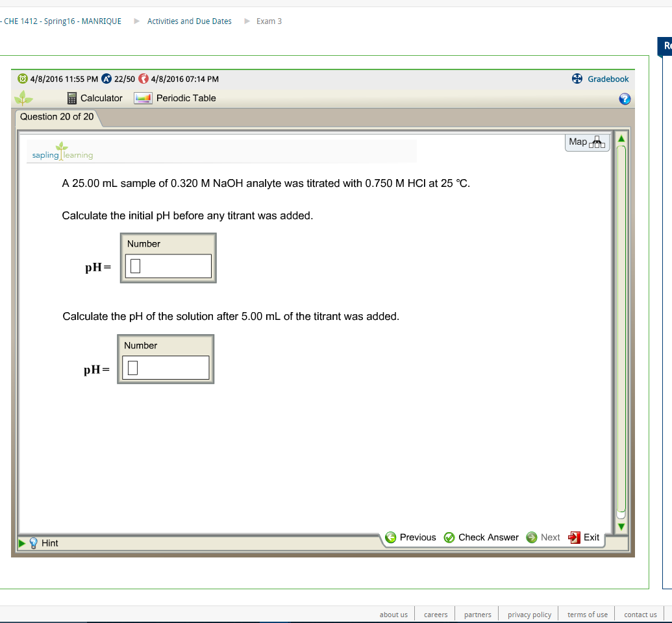Click the scroll up green arrow

coord(621,138)
